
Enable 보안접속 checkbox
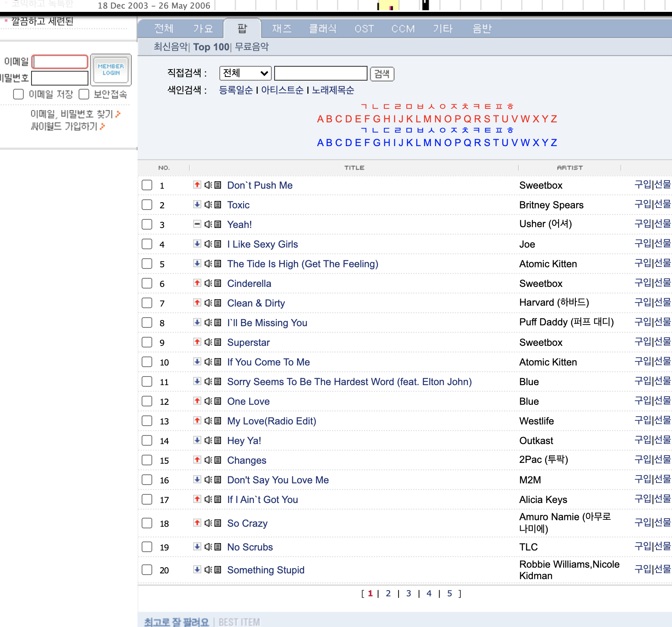tap(84, 94)
